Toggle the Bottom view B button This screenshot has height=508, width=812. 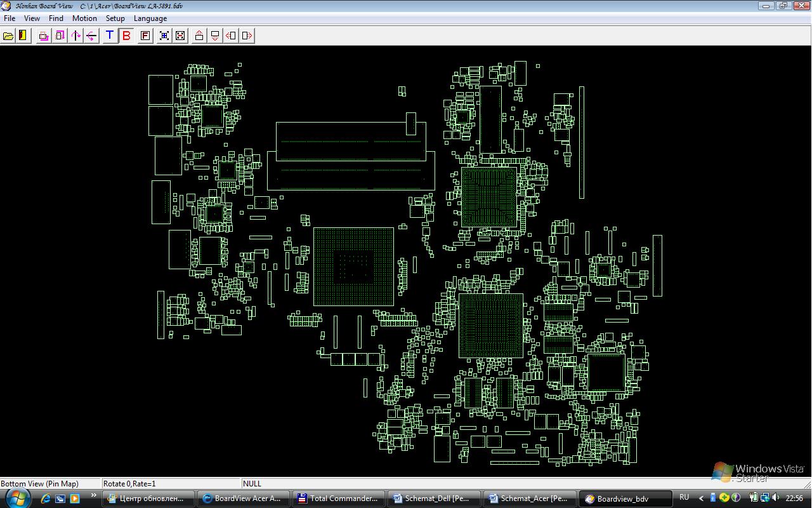[x=126, y=36]
